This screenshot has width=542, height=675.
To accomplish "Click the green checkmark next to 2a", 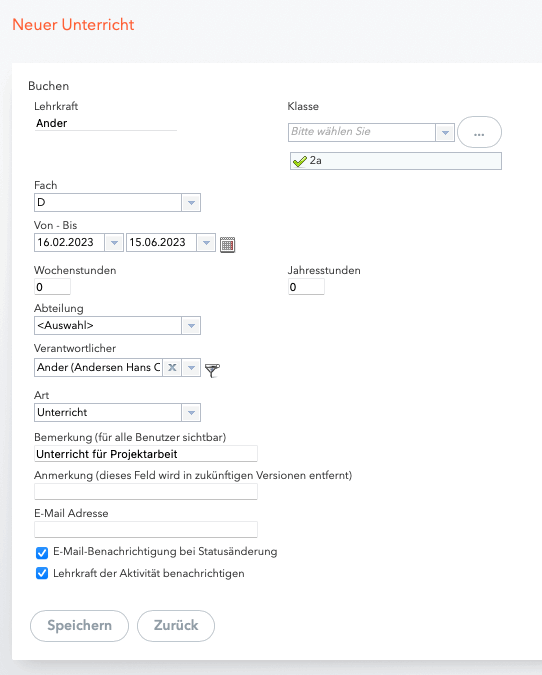I will coord(299,161).
